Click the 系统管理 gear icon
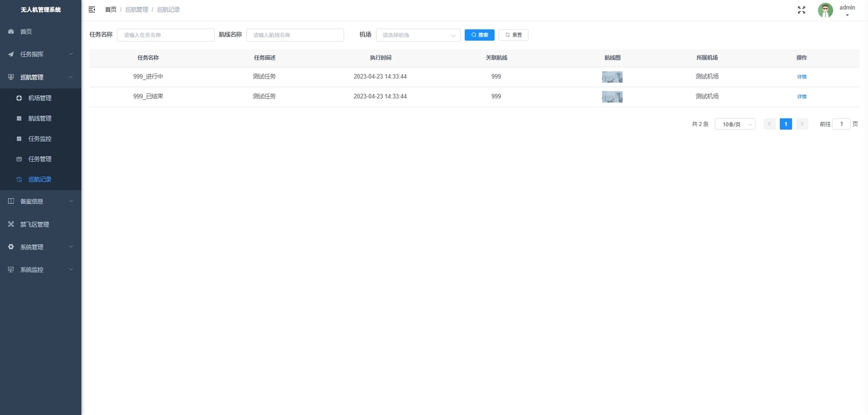 11,247
